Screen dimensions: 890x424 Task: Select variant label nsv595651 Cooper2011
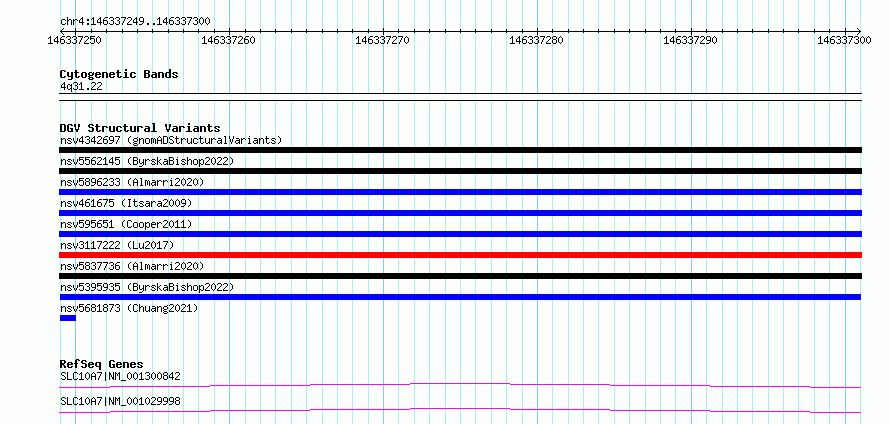[x=126, y=224]
